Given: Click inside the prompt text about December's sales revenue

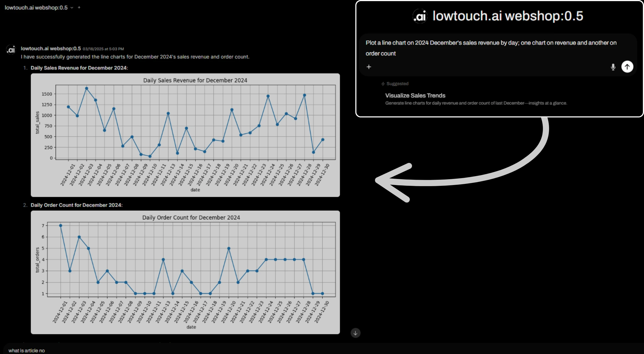Looking at the screenshot, I should [491, 48].
